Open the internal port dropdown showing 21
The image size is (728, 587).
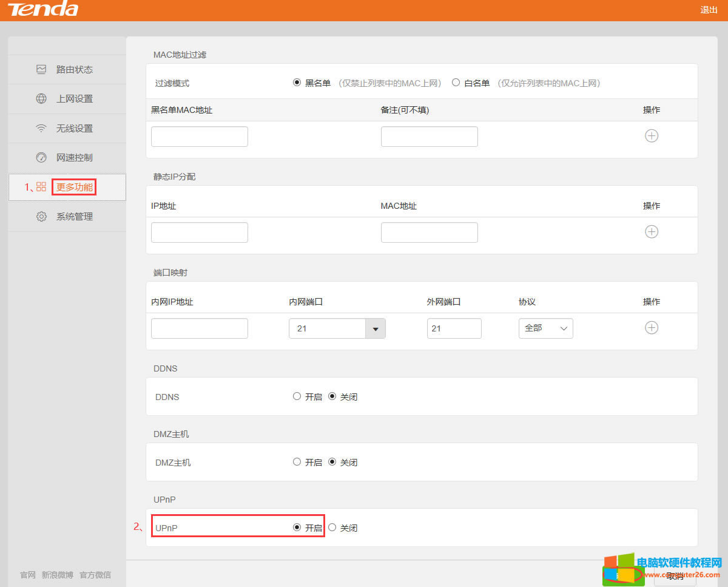[376, 328]
